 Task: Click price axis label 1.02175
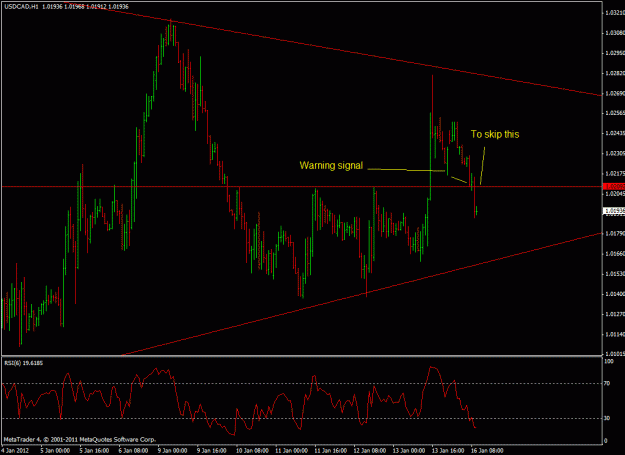[615, 174]
